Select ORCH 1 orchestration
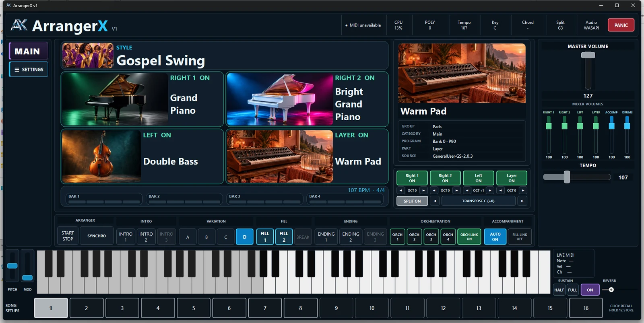The image size is (644, 323). pyautogui.click(x=397, y=237)
